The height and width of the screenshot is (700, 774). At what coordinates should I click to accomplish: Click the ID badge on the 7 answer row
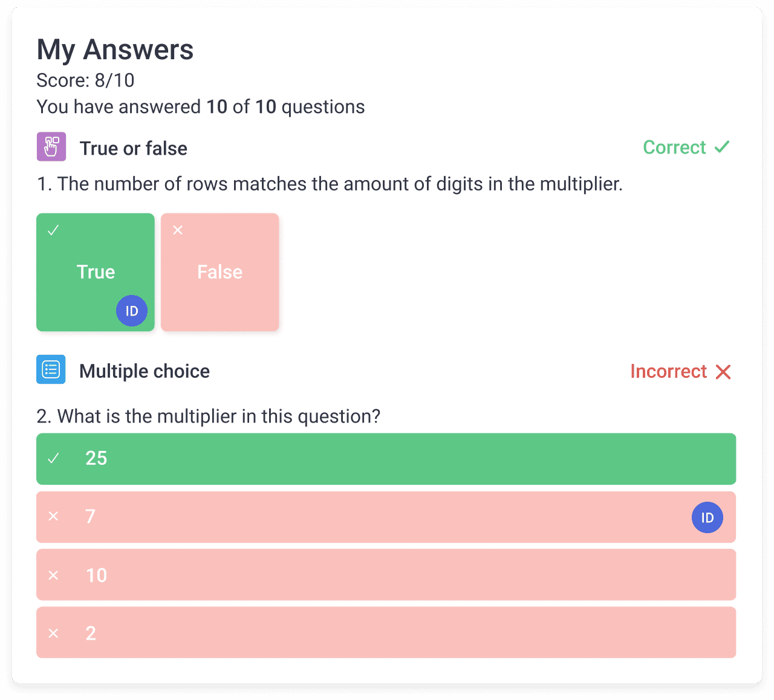click(707, 517)
